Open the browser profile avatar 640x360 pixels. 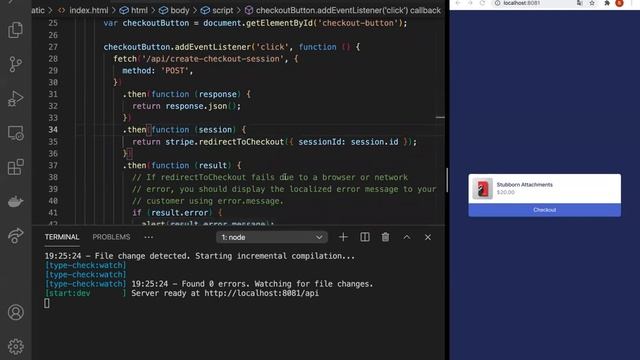pyautogui.click(x=619, y=3)
